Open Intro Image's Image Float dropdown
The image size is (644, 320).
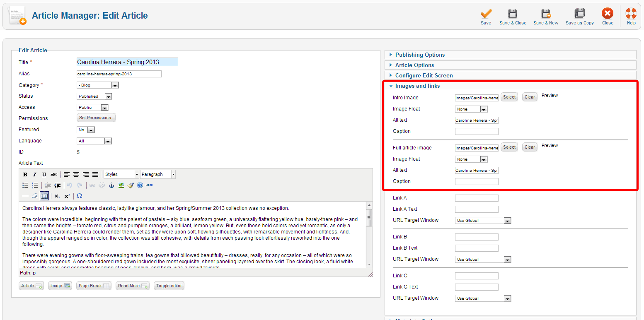click(x=471, y=109)
